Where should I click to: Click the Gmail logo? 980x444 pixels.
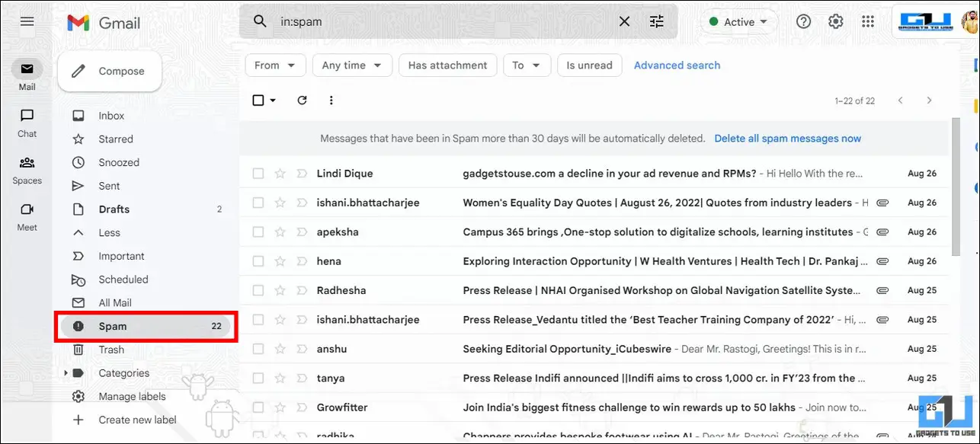[x=104, y=23]
